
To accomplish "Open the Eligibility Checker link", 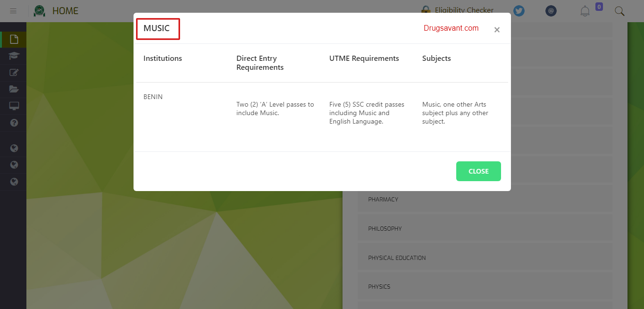I will 464,10.
